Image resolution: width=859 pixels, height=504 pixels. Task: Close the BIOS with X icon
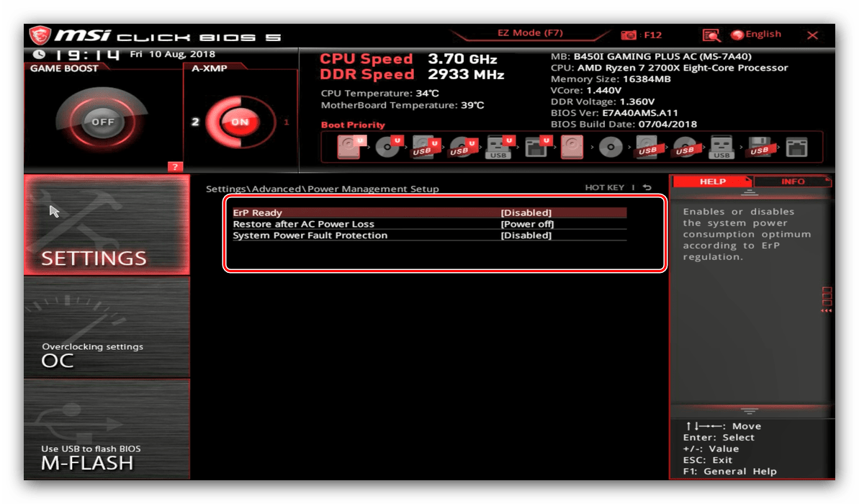[812, 35]
